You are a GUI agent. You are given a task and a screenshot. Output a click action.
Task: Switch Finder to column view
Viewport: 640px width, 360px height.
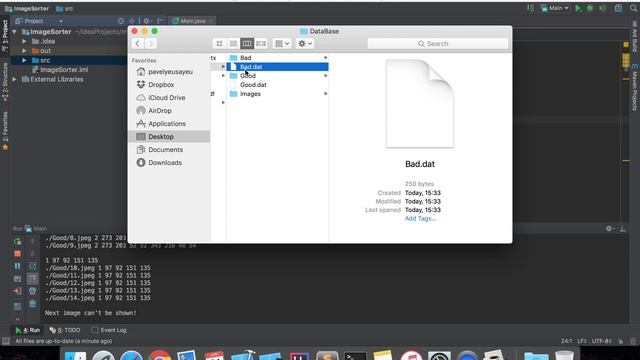coord(247,44)
